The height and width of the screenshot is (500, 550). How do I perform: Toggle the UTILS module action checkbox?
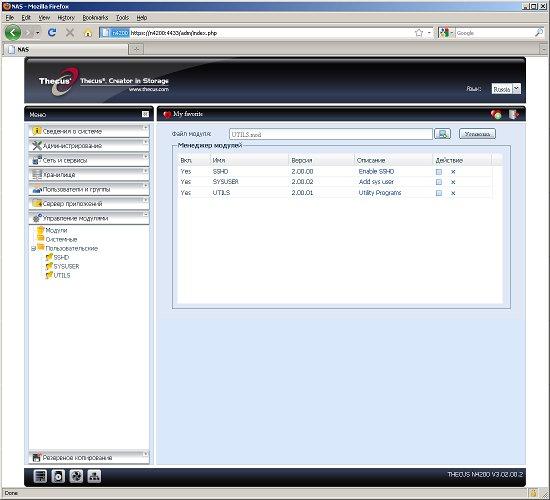pyautogui.click(x=438, y=193)
